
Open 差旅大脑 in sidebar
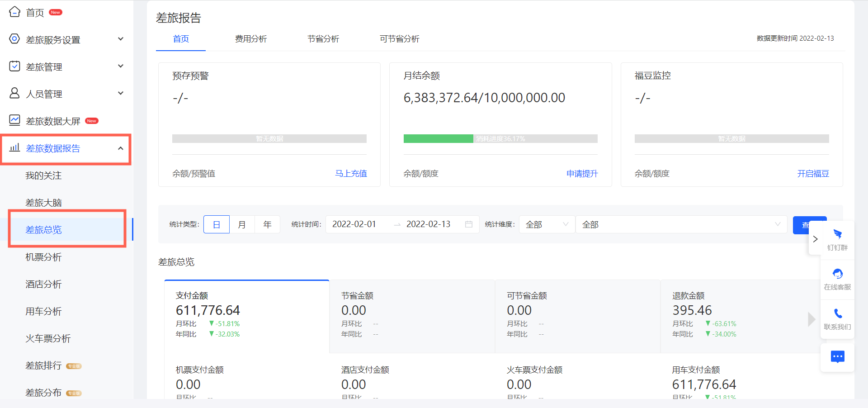(x=43, y=203)
